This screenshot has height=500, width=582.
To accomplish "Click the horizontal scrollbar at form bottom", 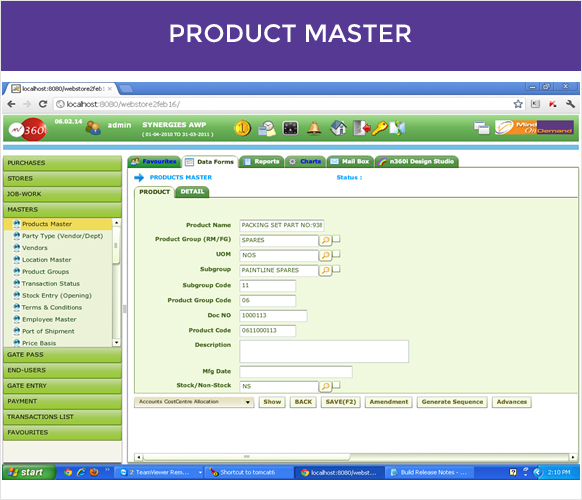I will [x=355, y=457].
